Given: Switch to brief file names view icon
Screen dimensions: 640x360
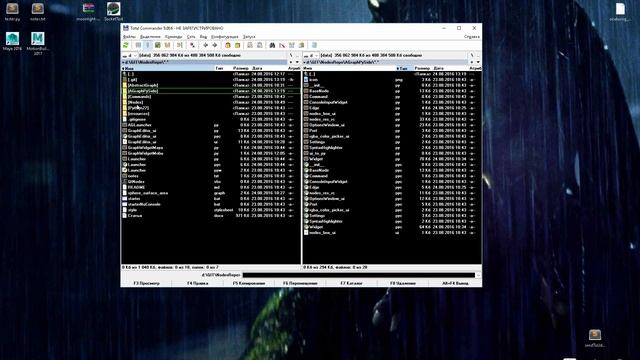Looking at the screenshot, I should point(138,45).
